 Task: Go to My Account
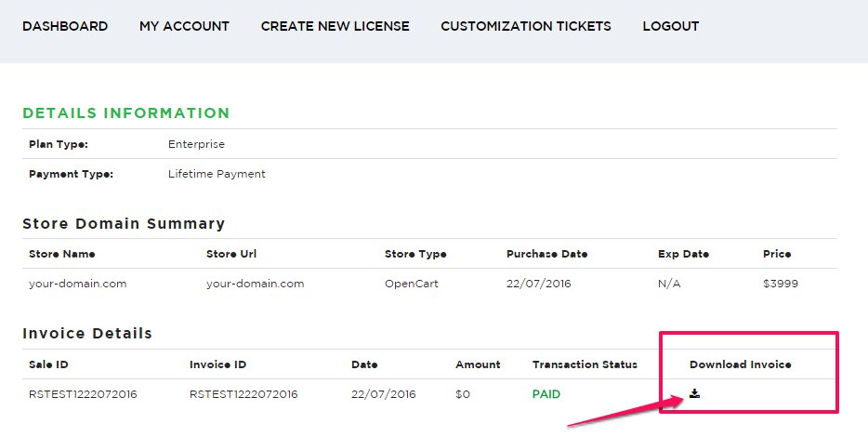(x=184, y=26)
